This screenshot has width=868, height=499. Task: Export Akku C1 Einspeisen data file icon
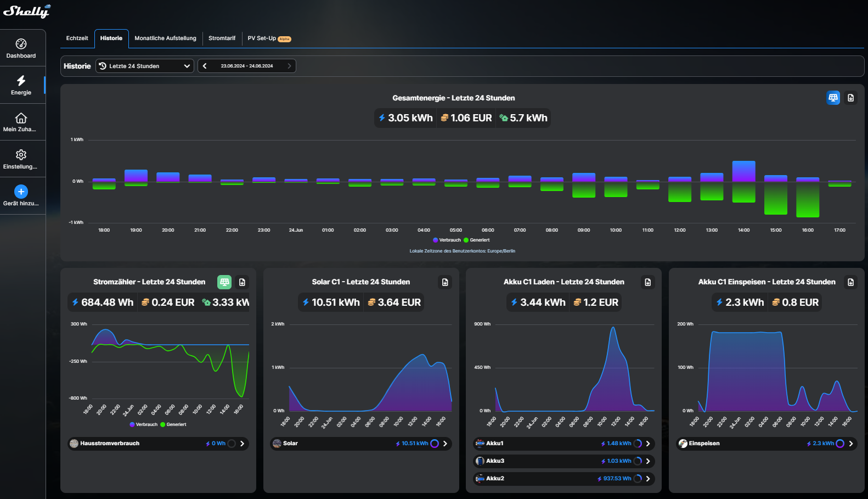(x=851, y=282)
